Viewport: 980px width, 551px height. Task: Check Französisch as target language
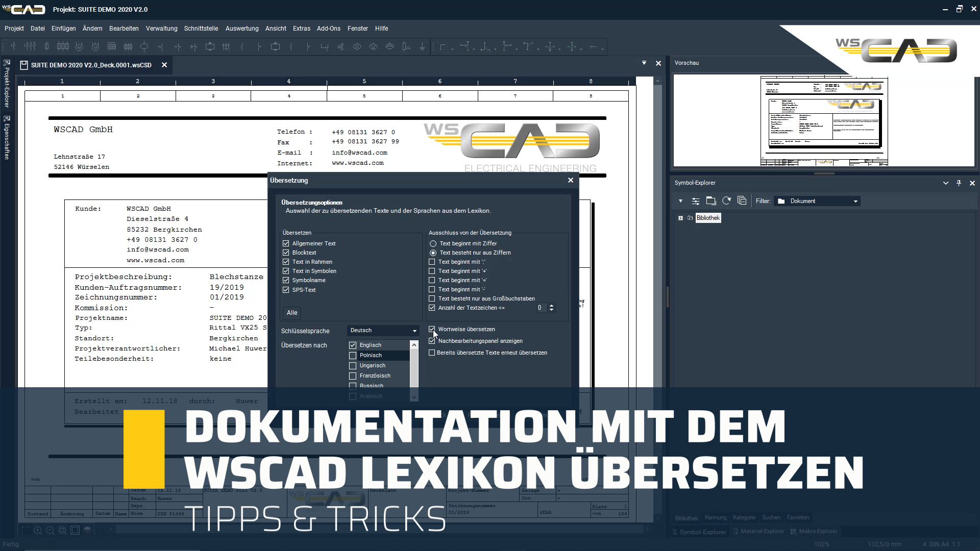352,376
